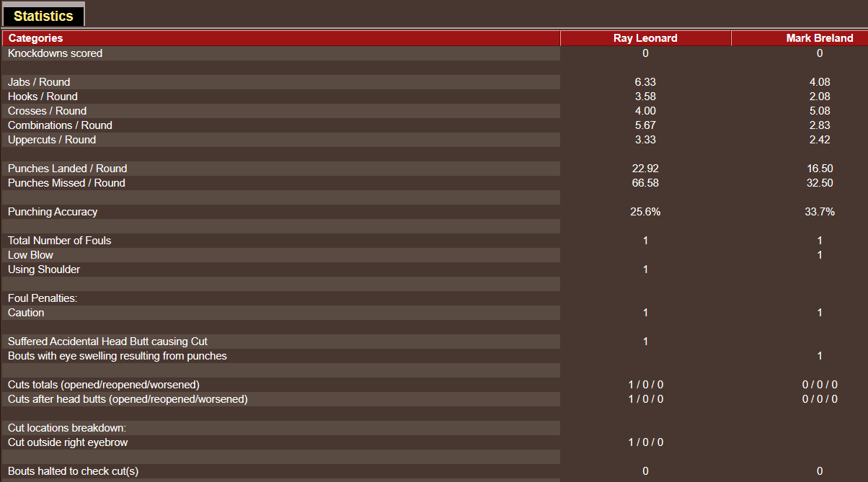Select Ray Leonard's right eyebrow cut value
Screen dimensions: 868x482
click(x=645, y=442)
